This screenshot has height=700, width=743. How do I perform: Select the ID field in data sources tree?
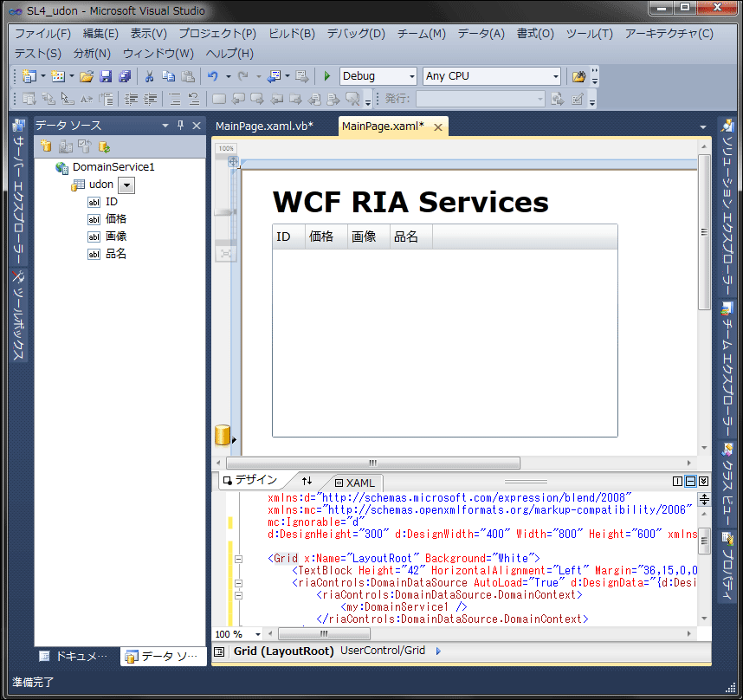pyautogui.click(x=112, y=202)
